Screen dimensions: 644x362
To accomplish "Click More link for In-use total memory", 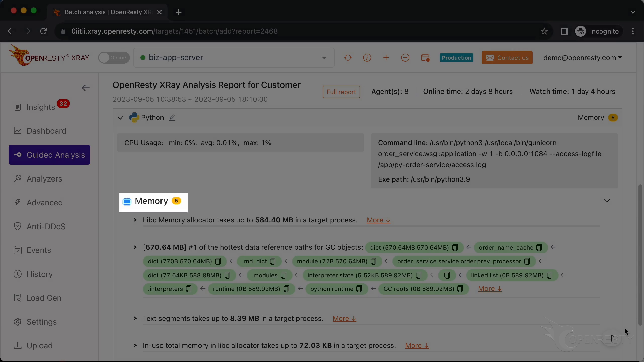I will pyautogui.click(x=417, y=346).
